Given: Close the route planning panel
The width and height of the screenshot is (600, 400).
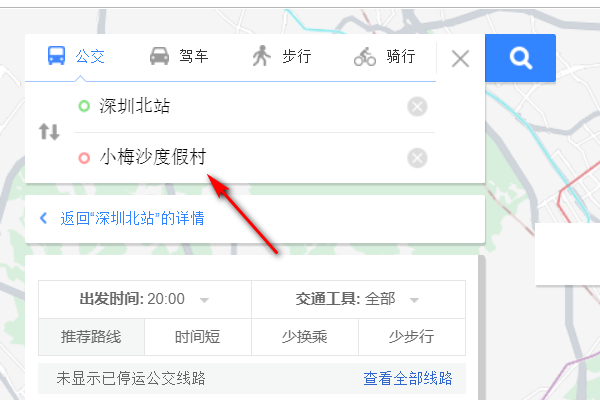Looking at the screenshot, I should click(x=460, y=59).
